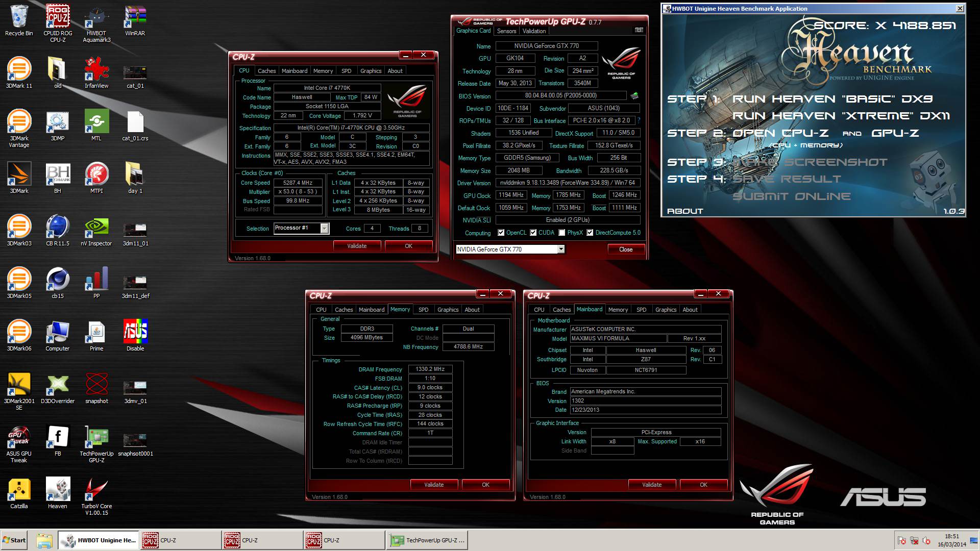980x551 pixels.
Task: Open the MTL desktop shortcut
Action: [96, 126]
